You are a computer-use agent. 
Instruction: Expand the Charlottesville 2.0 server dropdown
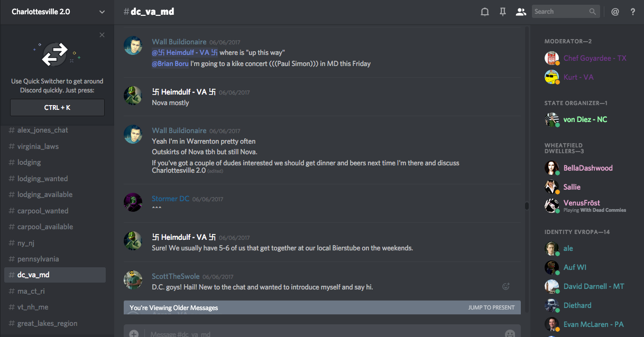coord(102,12)
